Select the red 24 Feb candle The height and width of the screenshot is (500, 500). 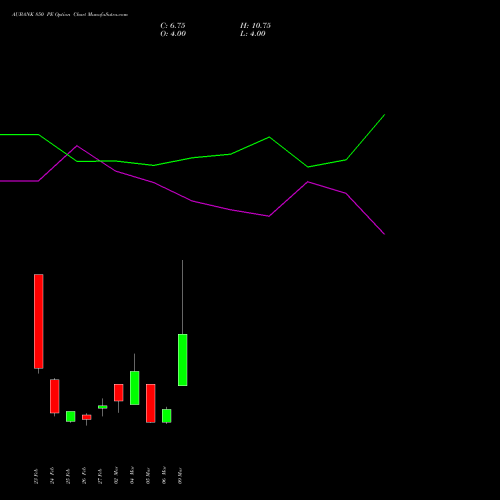pyautogui.click(x=55, y=396)
